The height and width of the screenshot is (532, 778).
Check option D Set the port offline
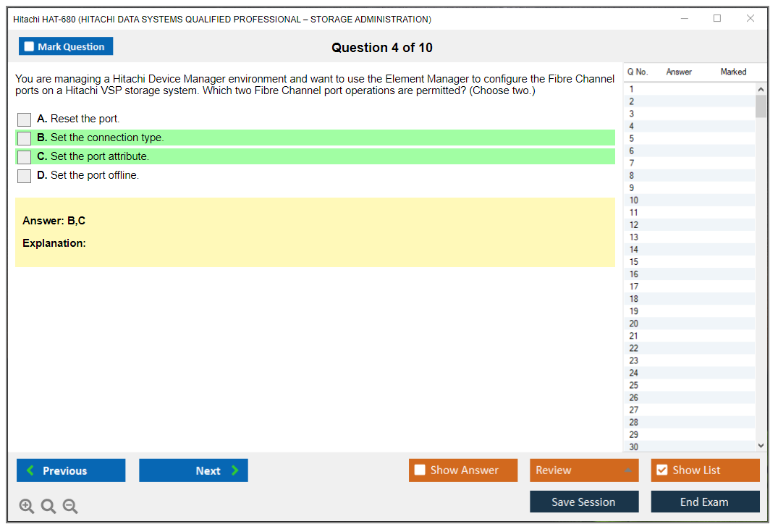[x=25, y=176]
